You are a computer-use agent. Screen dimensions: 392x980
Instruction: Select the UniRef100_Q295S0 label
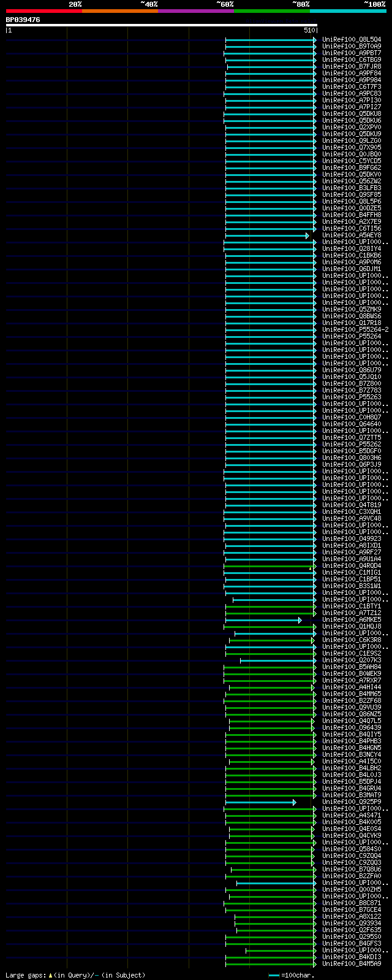(x=352, y=937)
